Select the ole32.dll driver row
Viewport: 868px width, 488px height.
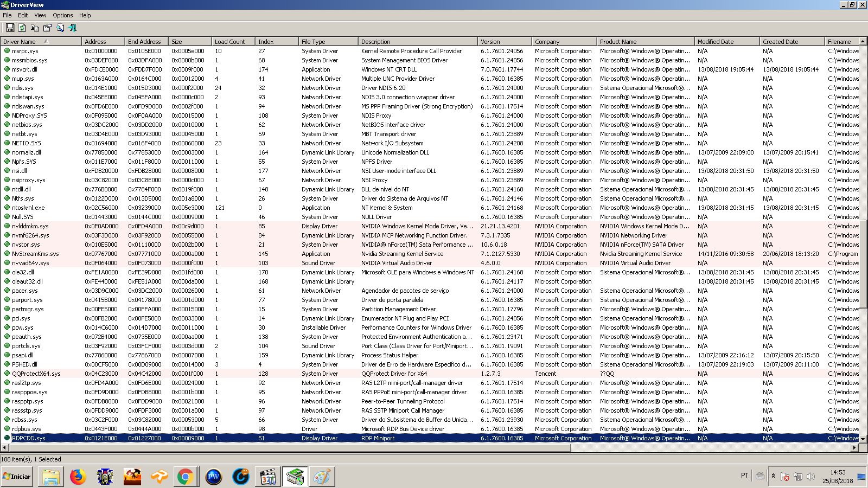pyautogui.click(x=430, y=272)
